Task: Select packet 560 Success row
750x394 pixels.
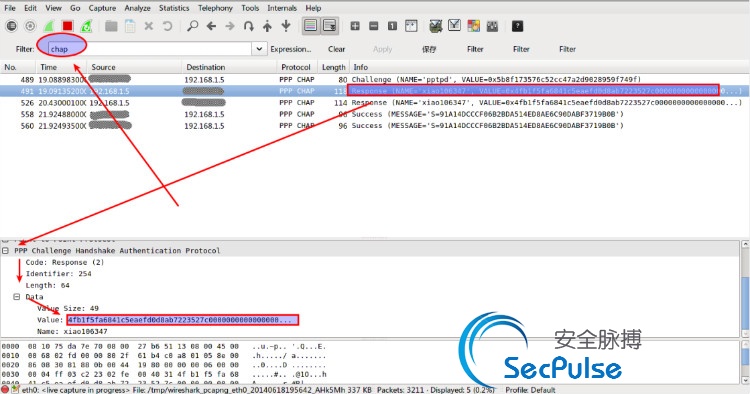Action: click(375, 125)
